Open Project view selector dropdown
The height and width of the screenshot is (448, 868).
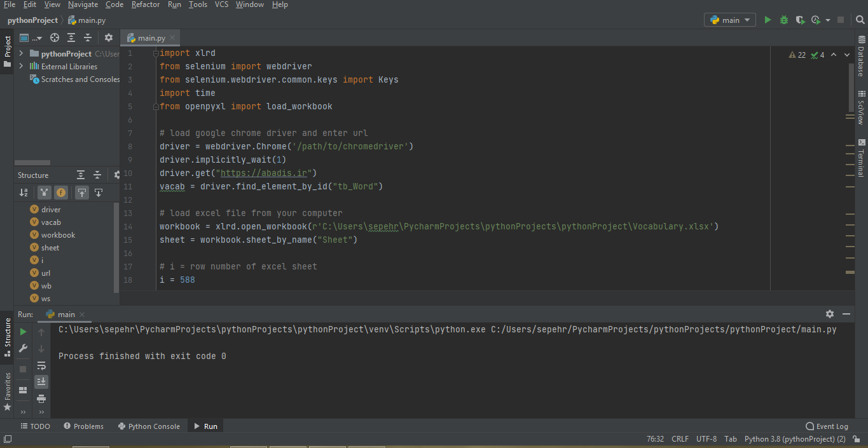[32, 37]
